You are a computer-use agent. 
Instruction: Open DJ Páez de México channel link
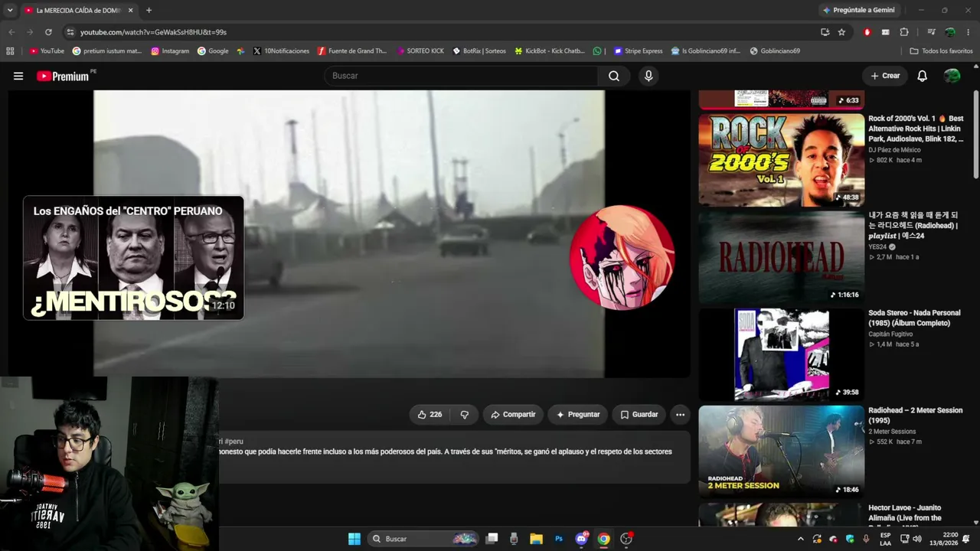(x=894, y=150)
